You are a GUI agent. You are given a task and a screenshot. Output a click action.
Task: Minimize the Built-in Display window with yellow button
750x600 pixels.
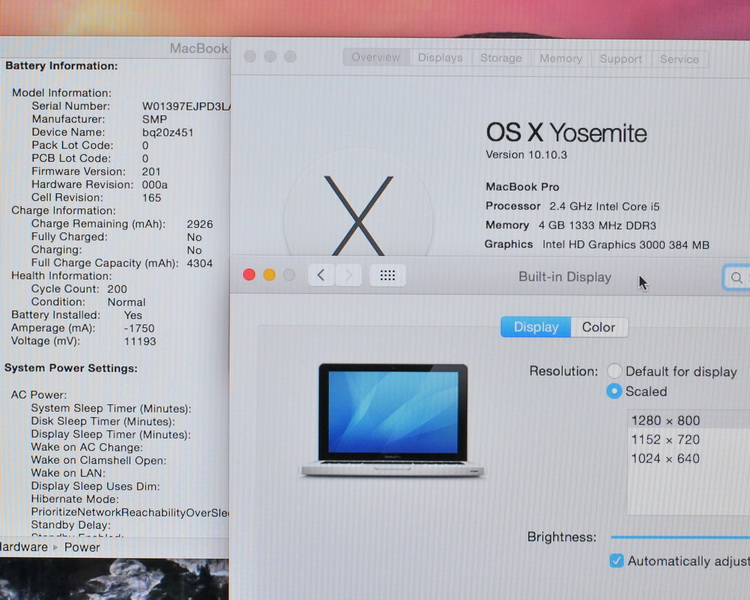tap(269, 275)
